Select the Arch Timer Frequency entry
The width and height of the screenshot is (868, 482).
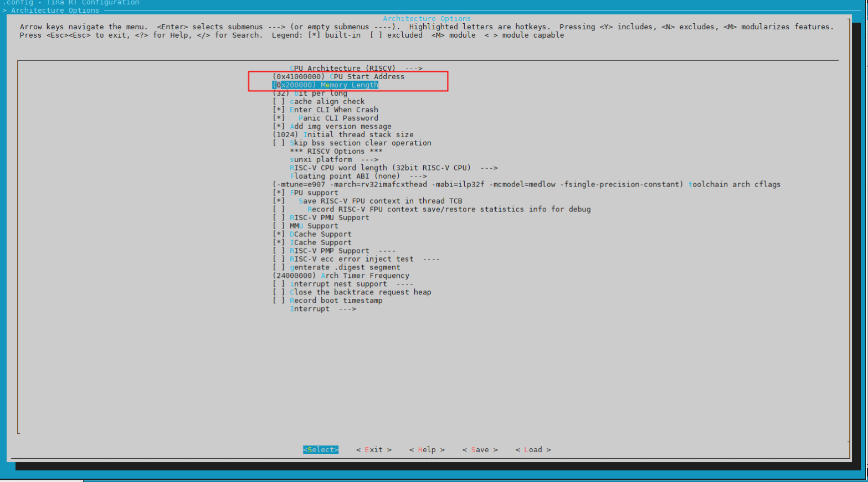point(341,276)
